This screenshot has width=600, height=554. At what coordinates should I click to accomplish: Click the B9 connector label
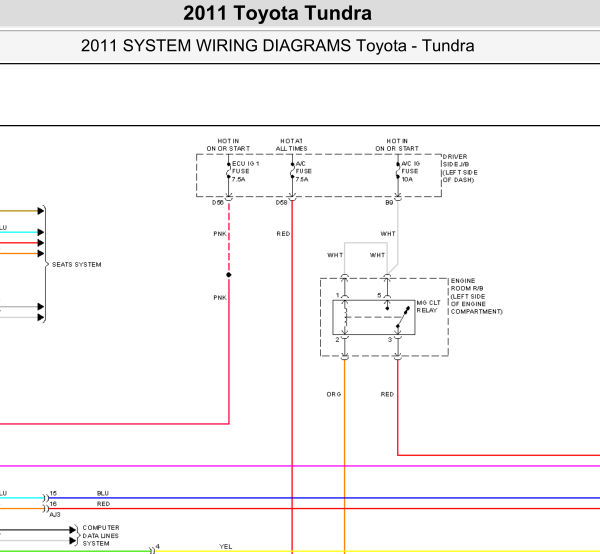coord(389,203)
